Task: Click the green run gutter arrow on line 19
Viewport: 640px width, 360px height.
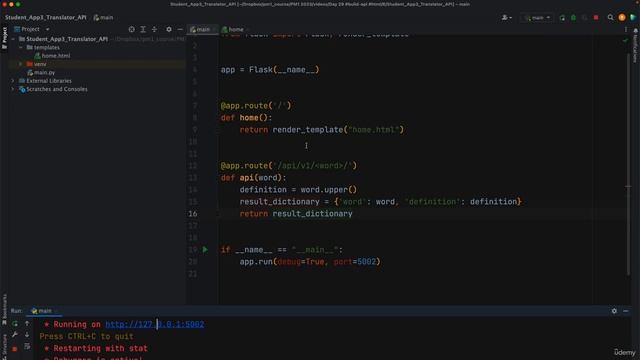Action: pyautogui.click(x=205, y=249)
